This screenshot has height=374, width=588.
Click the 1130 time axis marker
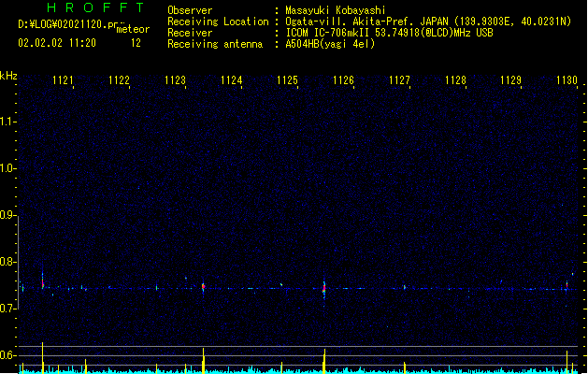click(x=566, y=79)
